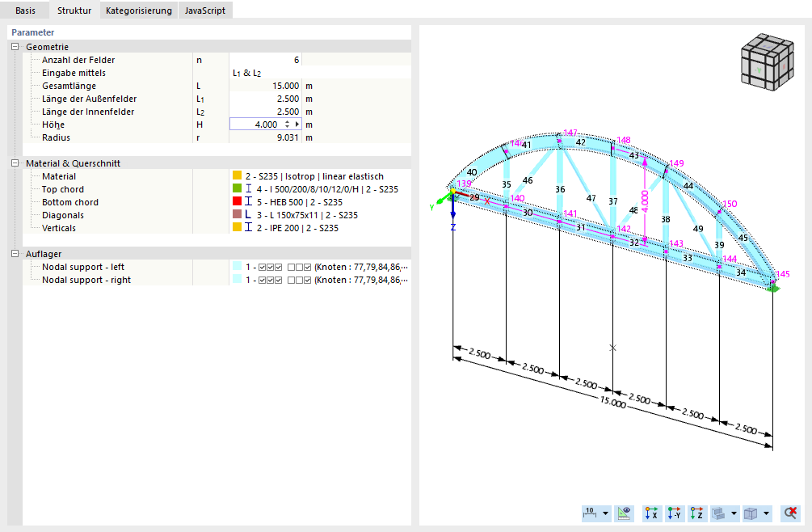Screen dimensions: 812x532
Task: Click the I-section icon in Top chord row
Action: pyautogui.click(x=249, y=188)
